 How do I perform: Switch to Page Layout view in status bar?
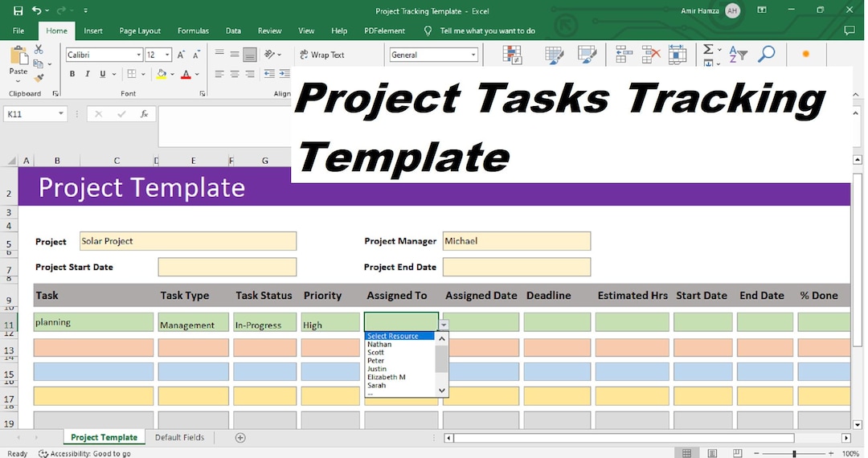click(x=712, y=453)
